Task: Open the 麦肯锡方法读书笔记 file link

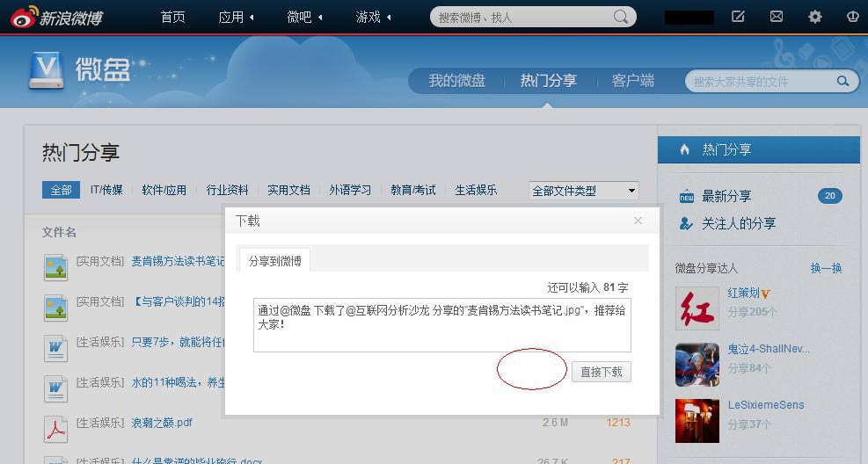Action: coord(178,261)
